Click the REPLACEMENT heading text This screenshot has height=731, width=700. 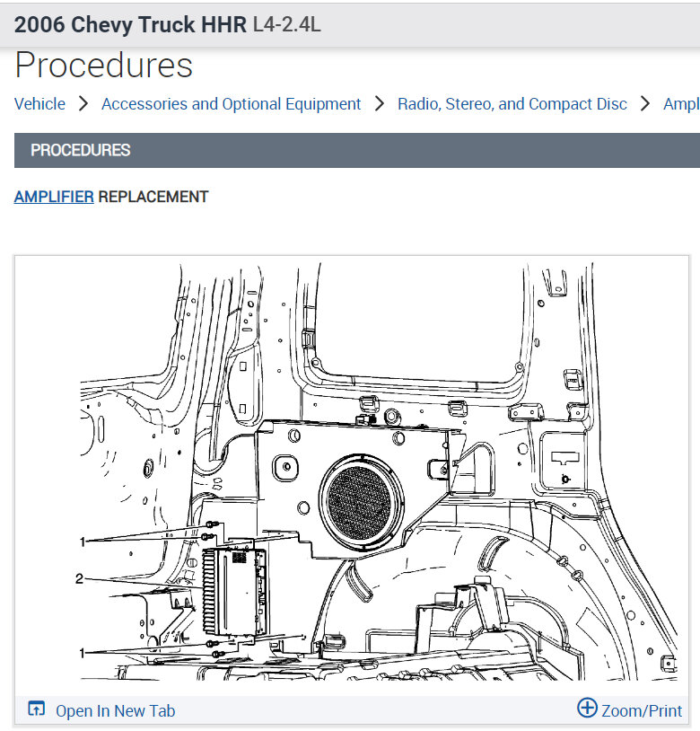[x=153, y=197]
